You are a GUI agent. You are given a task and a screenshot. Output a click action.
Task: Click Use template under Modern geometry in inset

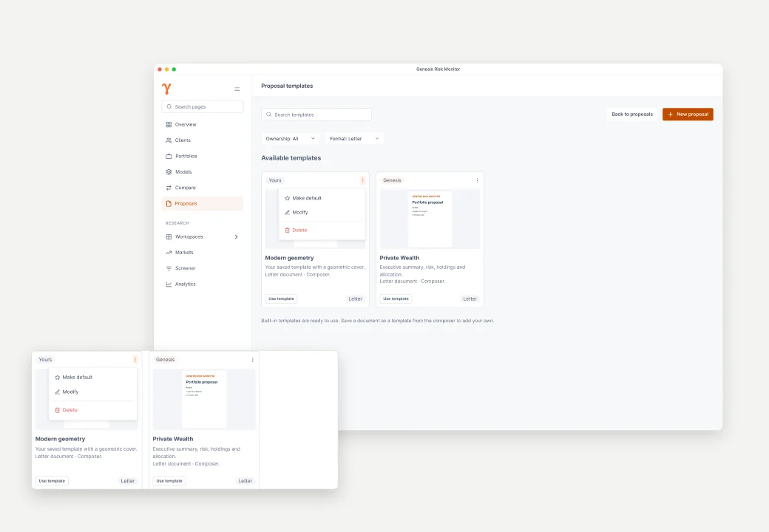coord(52,481)
